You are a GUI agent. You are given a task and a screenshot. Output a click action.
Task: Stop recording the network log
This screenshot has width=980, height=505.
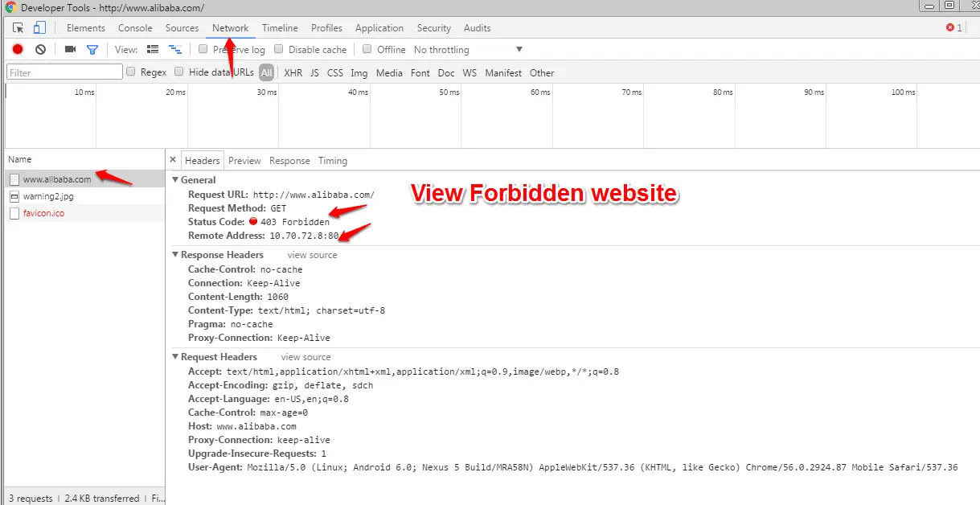[18, 49]
